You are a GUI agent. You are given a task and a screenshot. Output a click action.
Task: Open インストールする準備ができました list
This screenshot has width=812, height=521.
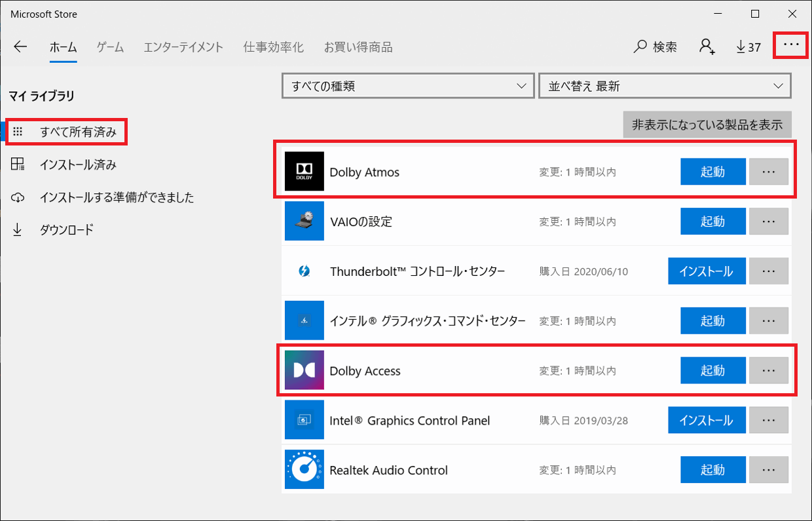[103, 197]
